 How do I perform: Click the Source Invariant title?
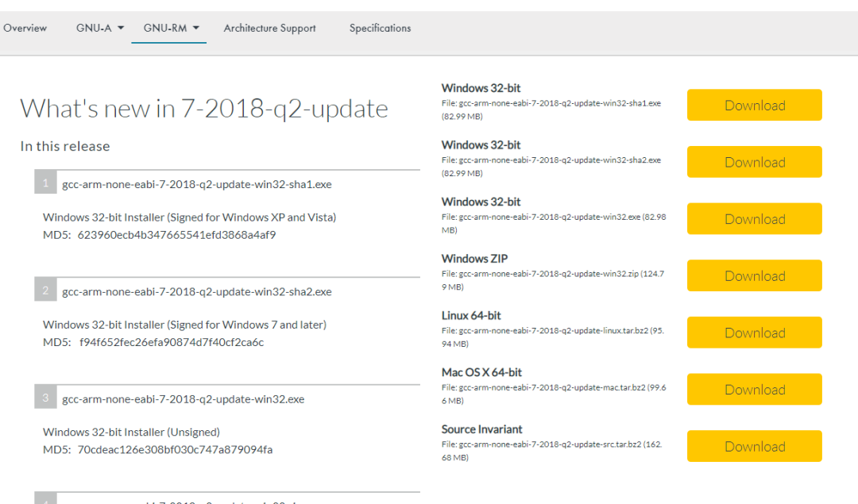coord(481,429)
